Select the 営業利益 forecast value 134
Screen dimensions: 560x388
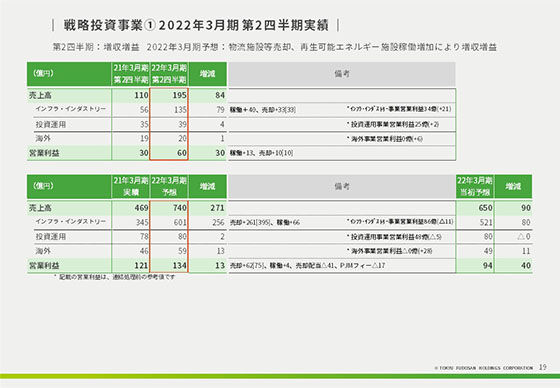tap(180, 265)
